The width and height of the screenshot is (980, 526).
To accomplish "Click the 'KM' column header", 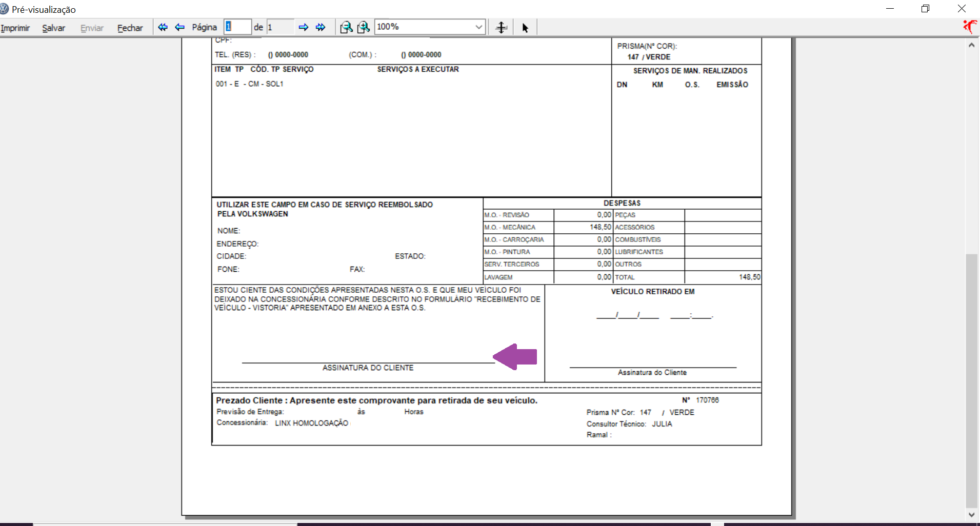I will coord(657,85).
